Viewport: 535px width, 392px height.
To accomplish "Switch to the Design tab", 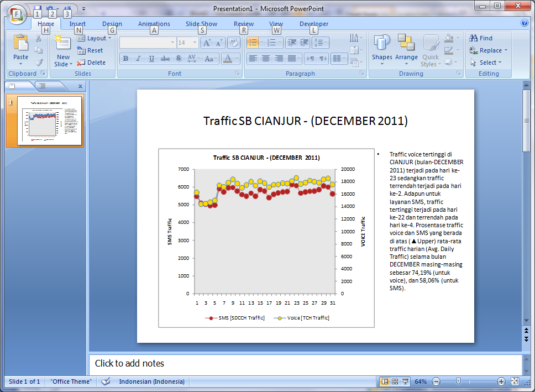I will [x=112, y=24].
